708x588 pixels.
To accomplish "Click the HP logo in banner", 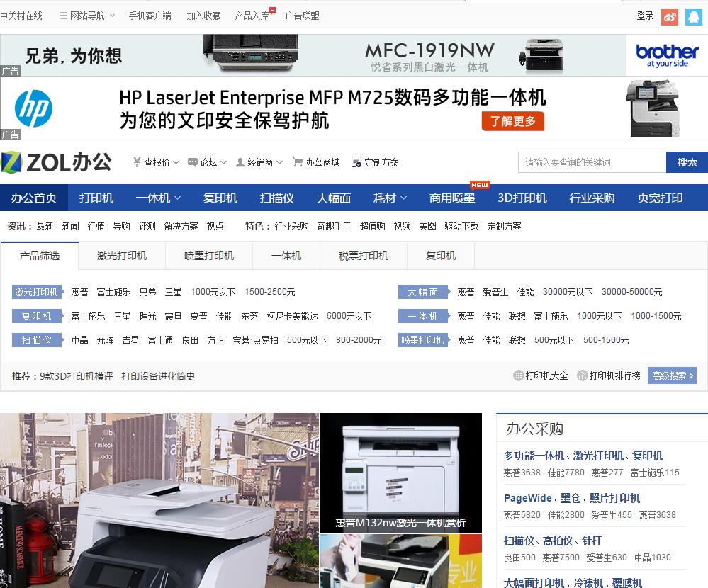I will 33,108.
